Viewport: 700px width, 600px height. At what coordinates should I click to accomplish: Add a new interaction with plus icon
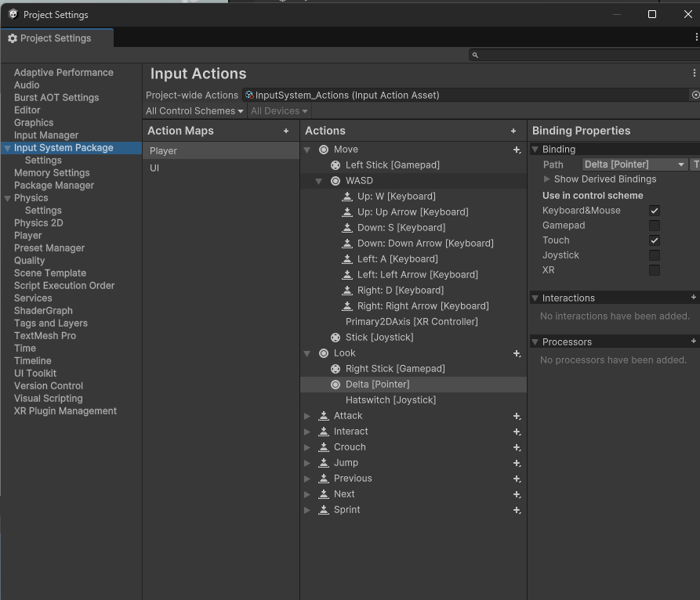tap(693, 298)
